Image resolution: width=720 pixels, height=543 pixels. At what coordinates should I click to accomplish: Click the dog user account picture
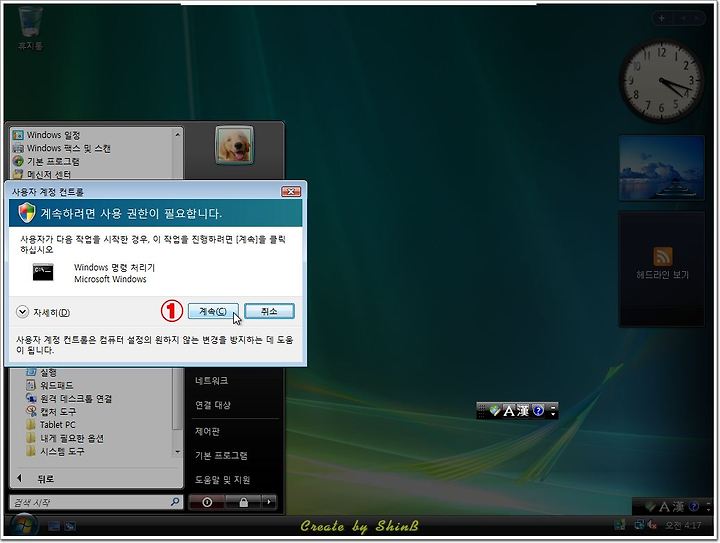[234, 145]
